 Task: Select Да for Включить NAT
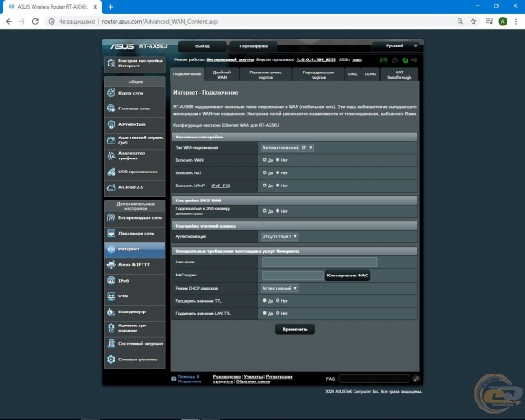coord(264,173)
